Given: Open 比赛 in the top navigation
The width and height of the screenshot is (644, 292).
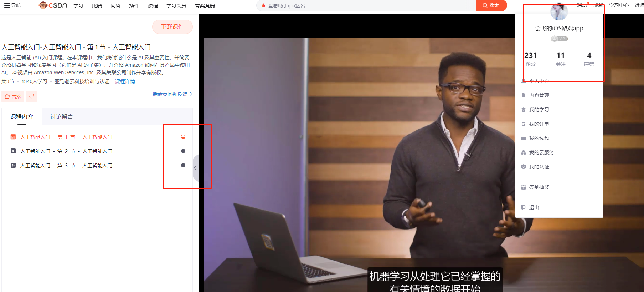Looking at the screenshot, I should (x=97, y=6).
